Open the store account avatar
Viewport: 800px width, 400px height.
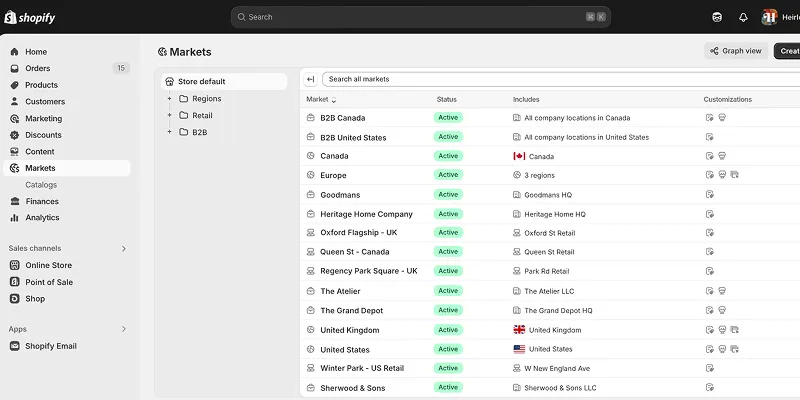click(x=769, y=17)
